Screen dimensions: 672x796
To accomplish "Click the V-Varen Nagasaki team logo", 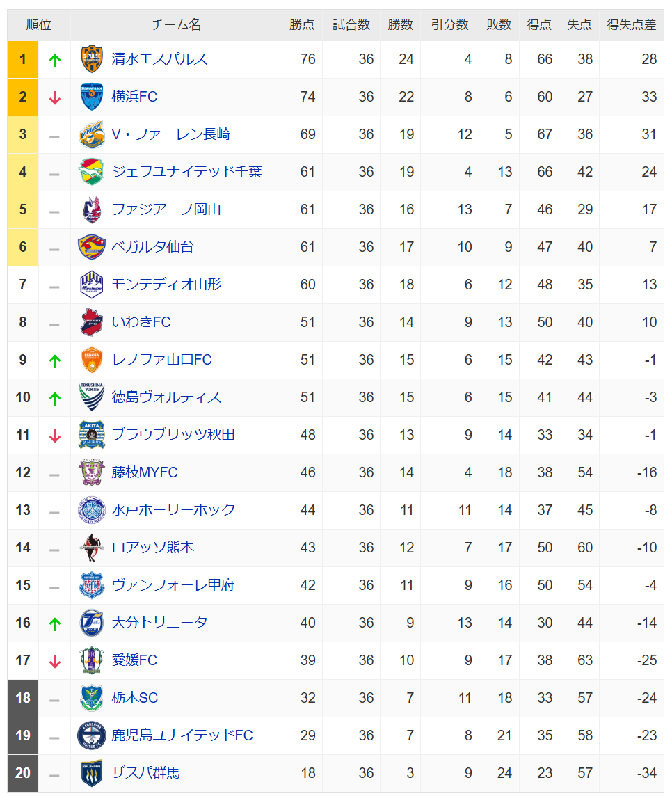I will (91, 134).
